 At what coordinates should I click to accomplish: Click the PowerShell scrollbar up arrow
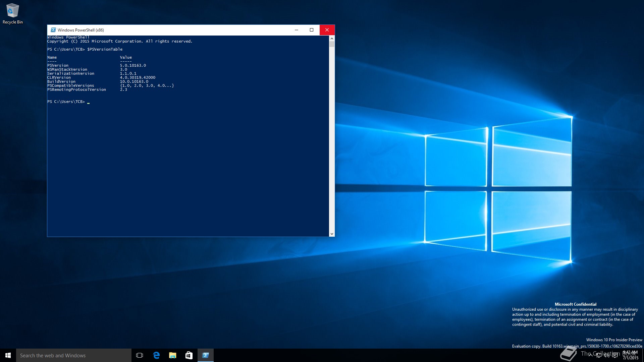(x=332, y=38)
